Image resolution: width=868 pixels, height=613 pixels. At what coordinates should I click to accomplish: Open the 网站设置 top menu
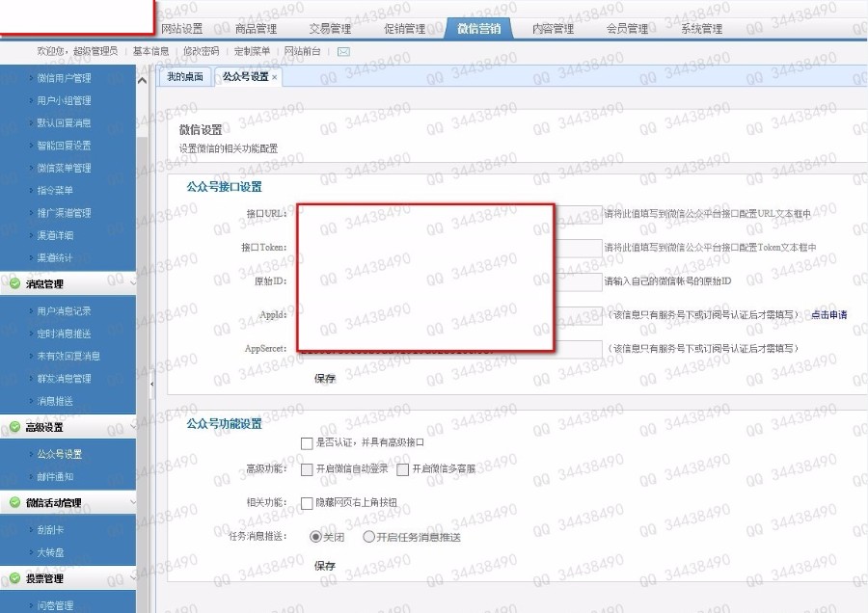pyautogui.click(x=181, y=28)
